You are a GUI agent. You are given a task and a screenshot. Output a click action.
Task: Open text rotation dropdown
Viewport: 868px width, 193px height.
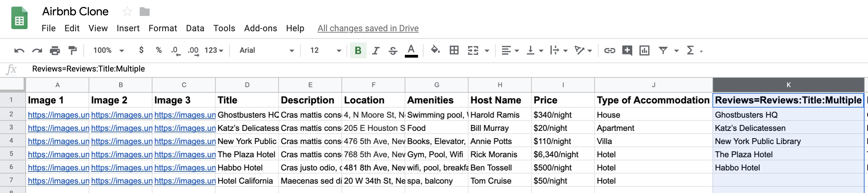(583, 51)
